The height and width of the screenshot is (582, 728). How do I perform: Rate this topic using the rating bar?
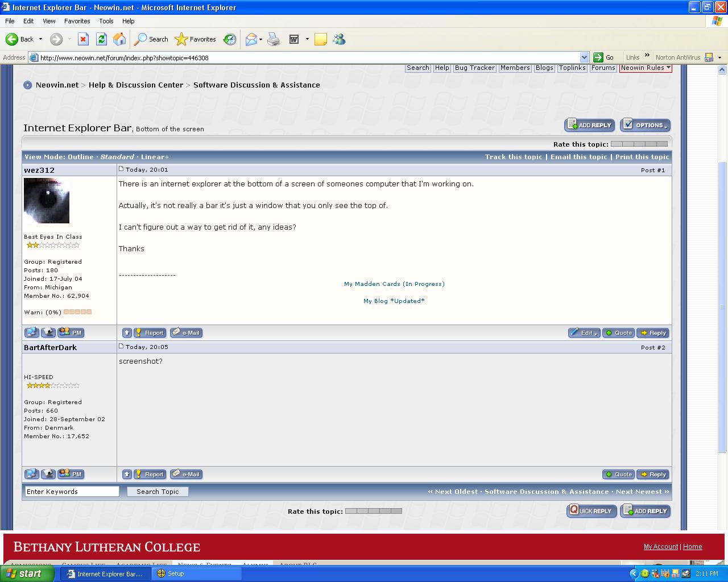click(x=640, y=144)
